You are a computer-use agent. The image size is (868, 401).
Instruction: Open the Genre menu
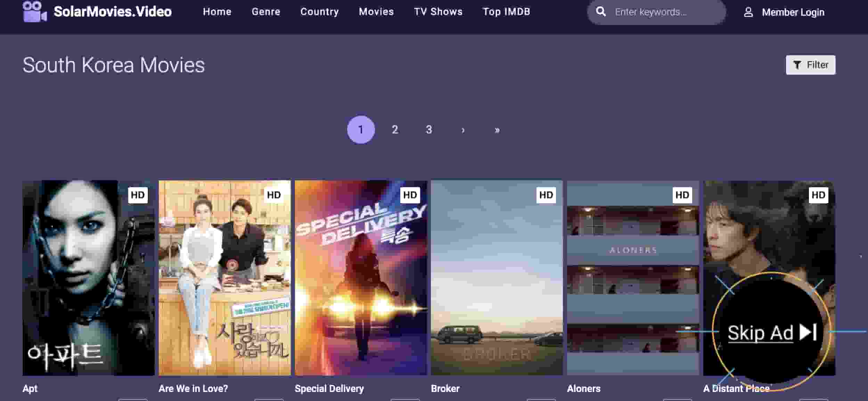point(266,12)
